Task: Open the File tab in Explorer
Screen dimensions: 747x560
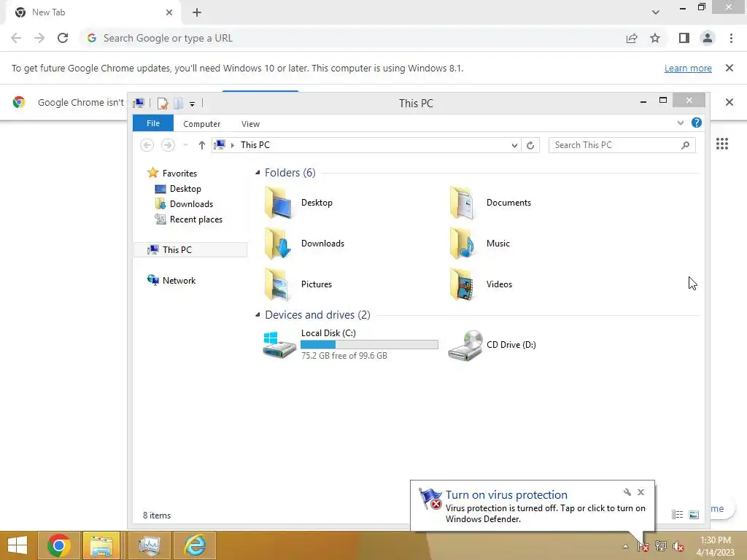Action: click(x=153, y=123)
